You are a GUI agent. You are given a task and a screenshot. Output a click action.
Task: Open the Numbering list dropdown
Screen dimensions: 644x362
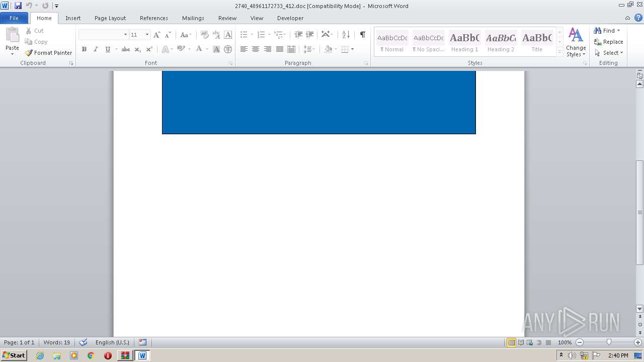point(269,35)
